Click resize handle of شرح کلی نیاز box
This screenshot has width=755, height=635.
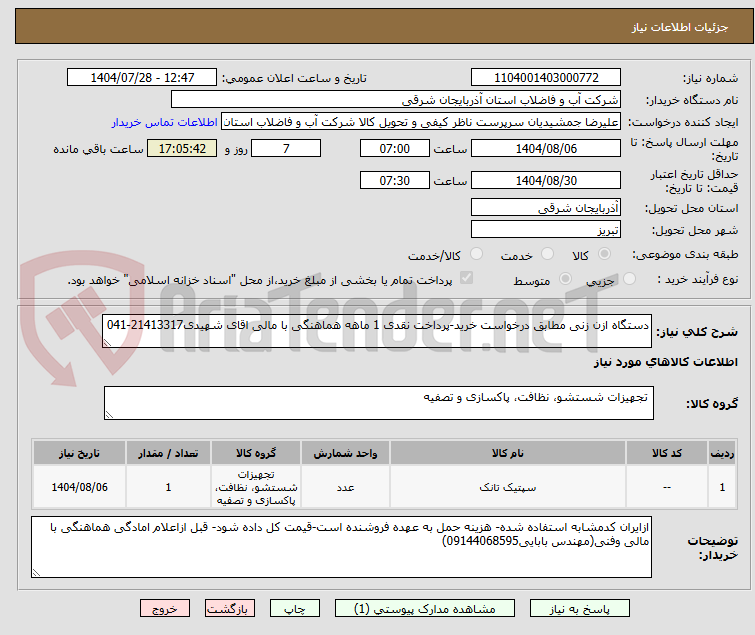coord(107,343)
